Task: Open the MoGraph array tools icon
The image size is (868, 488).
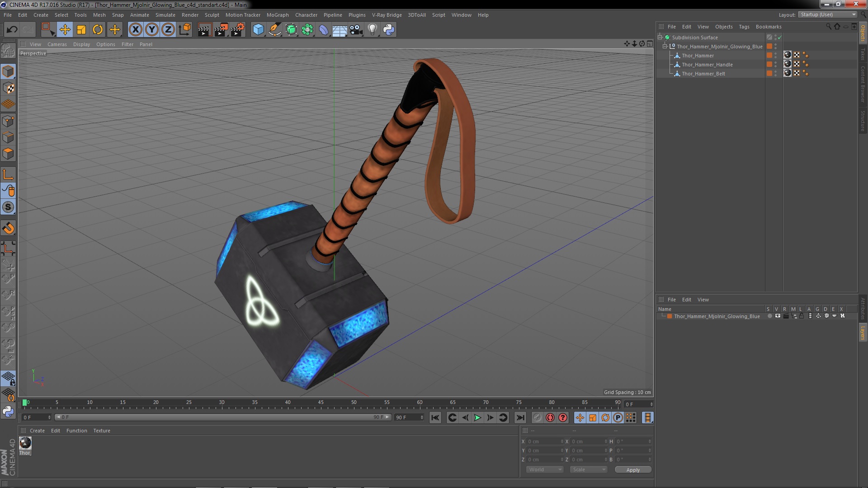Action: click(307, 30)
